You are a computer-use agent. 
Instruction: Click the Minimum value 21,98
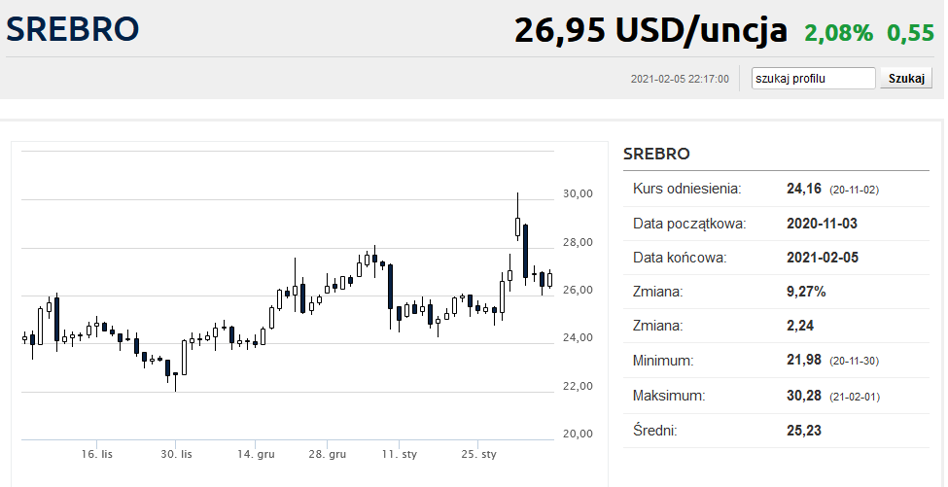pos(804,360)
